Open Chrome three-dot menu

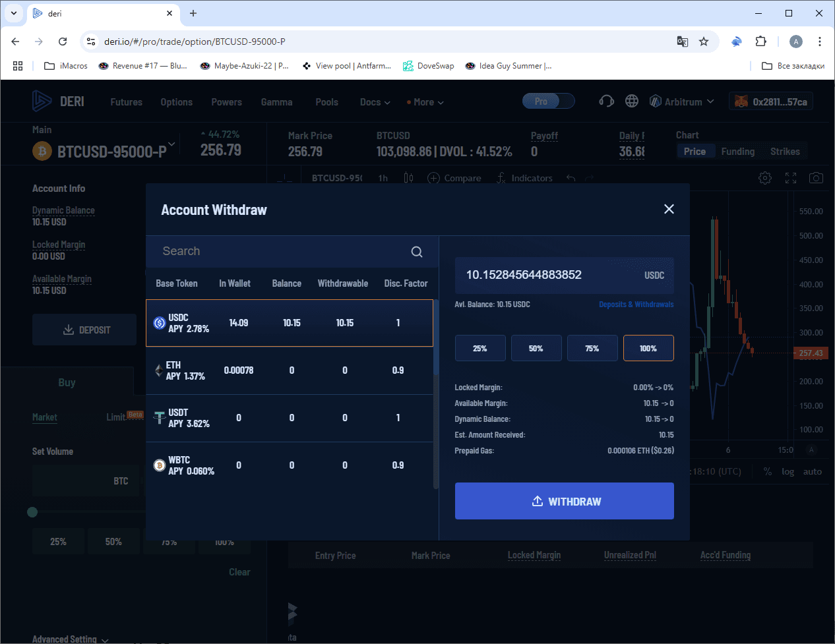click(x=820, y=42)
